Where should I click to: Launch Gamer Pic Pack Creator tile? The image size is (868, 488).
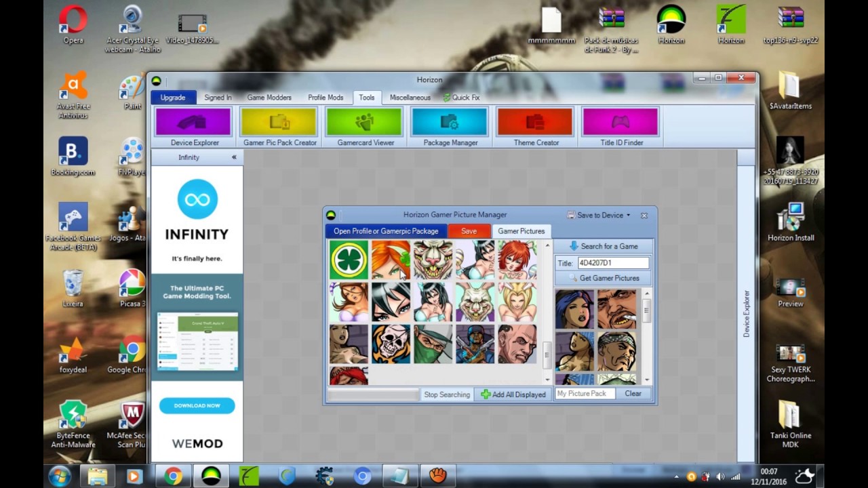(x=279, y=127)
